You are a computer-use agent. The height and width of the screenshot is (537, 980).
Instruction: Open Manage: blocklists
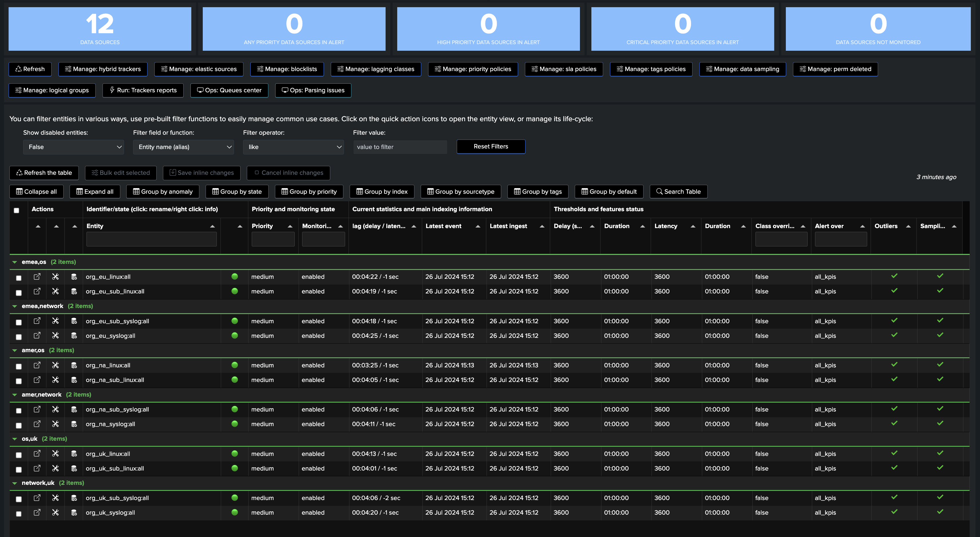(287, 69)
